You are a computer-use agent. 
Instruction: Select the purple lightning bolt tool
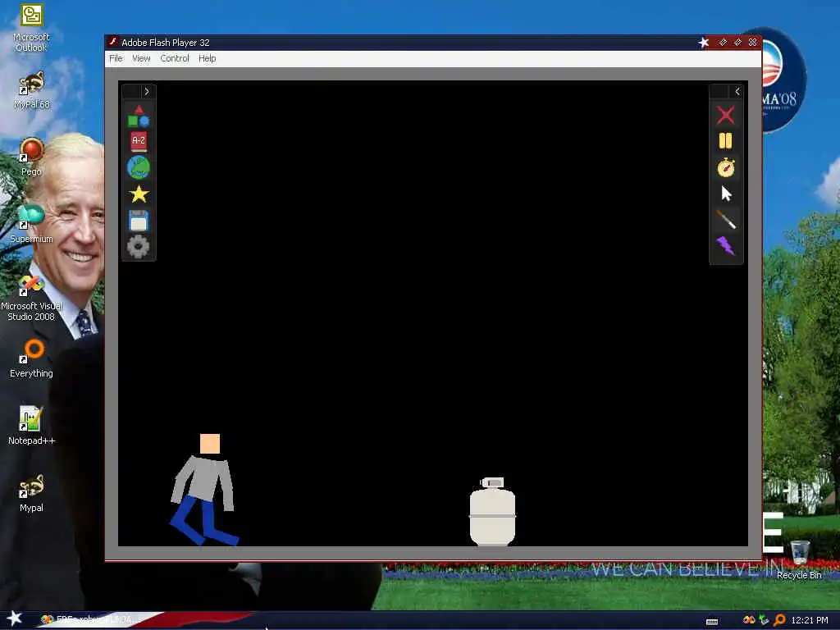(x=726, y=246)
